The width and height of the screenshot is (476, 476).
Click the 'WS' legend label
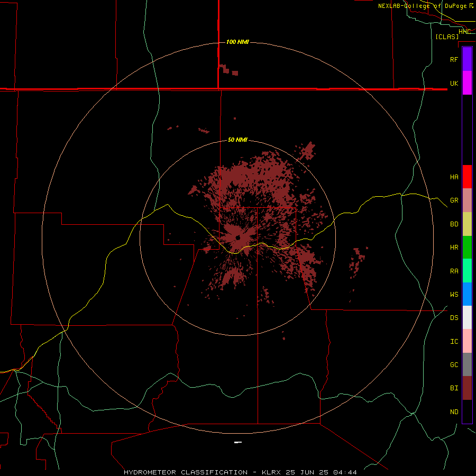tap(454, 295)
